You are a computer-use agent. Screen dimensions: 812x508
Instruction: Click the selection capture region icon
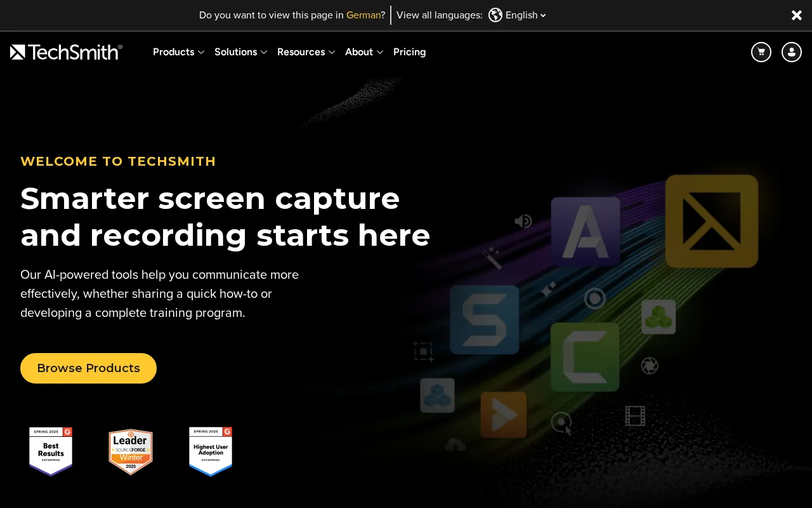point(423,351)
